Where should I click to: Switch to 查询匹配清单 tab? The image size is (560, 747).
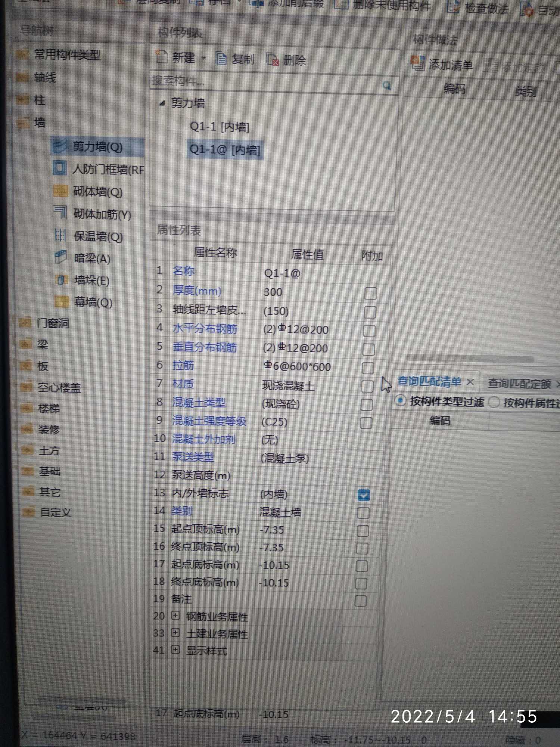pos(429,381)
